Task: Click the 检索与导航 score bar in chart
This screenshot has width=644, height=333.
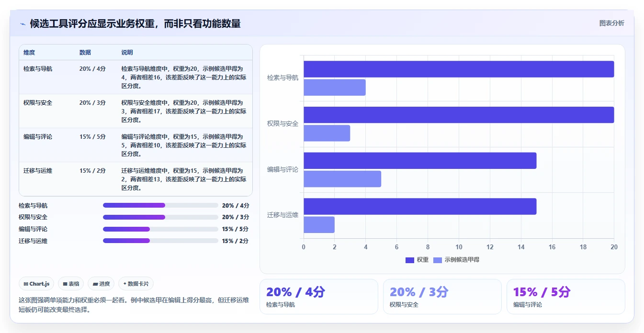Action: click(x=335, y=88)
